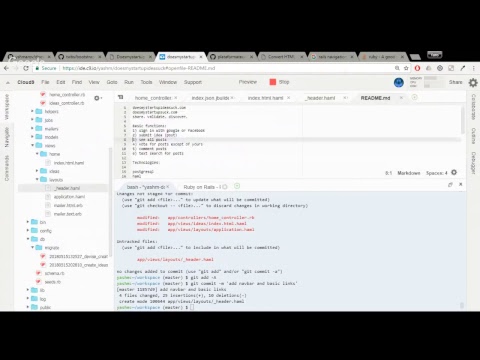Select _header.haml in the file tree
This screenshot has width=480, height=360.
[x=67, y=188]
